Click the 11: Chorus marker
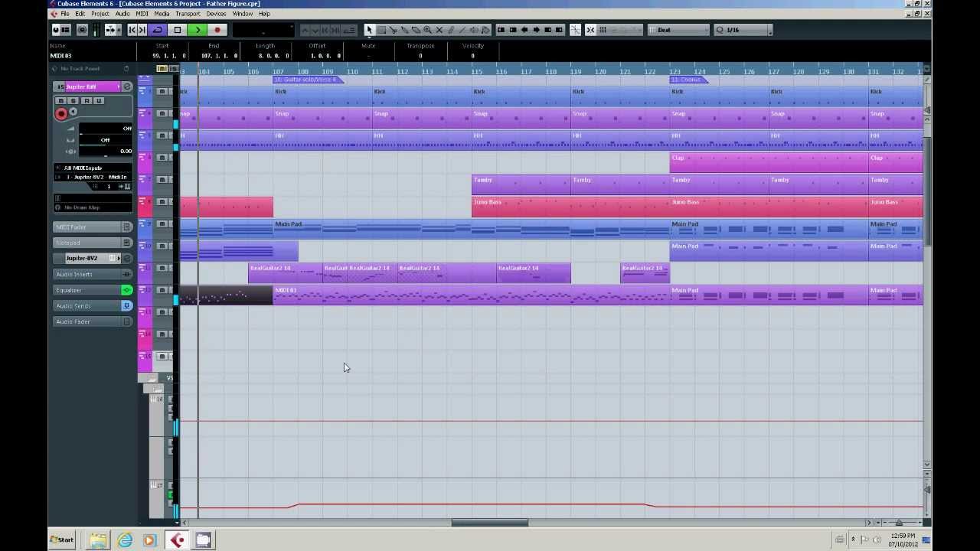This screenshot has height=551, width=980. [x=689, y=80]
